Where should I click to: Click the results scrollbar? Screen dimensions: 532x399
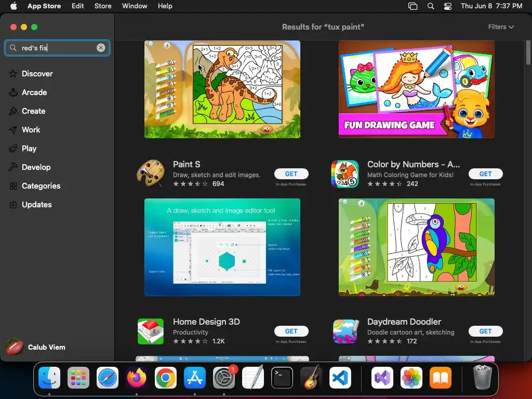pyautogui.click(x=528, y=52)
